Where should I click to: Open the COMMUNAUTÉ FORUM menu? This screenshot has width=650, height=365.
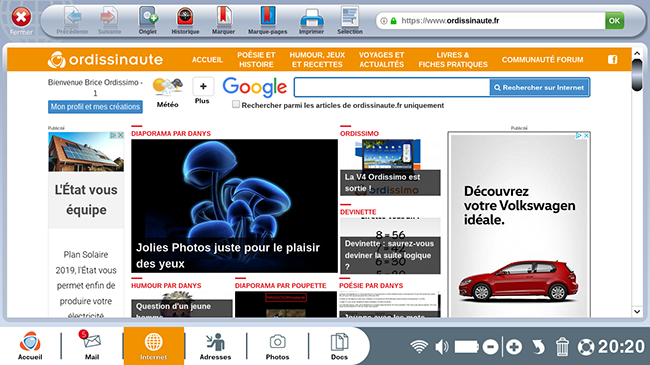click(542, 60)
